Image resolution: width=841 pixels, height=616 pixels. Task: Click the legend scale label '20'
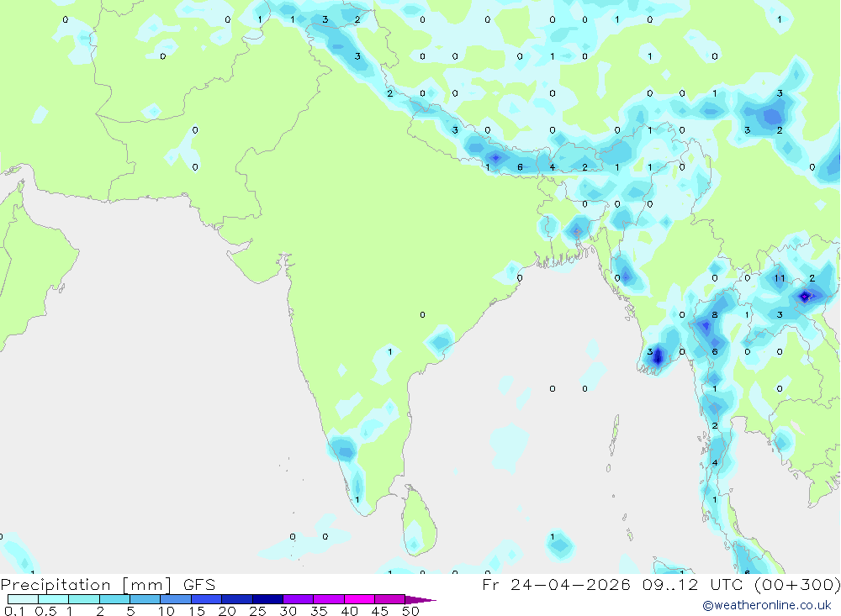tap(227, 611)
